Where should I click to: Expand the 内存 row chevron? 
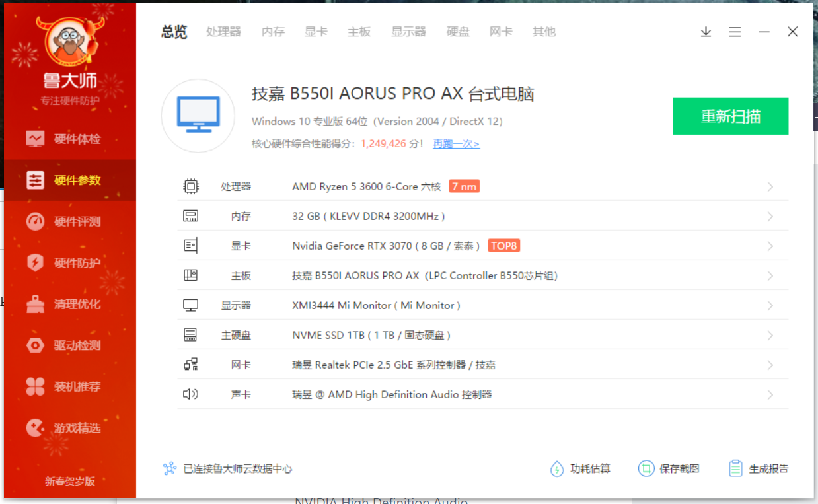(770, 217)
